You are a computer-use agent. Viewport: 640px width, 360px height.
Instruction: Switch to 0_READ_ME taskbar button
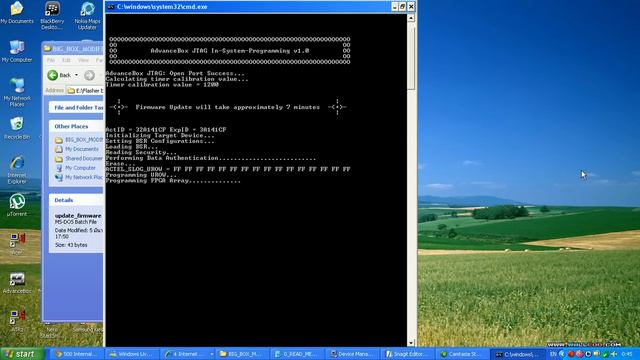coord(297,354)
